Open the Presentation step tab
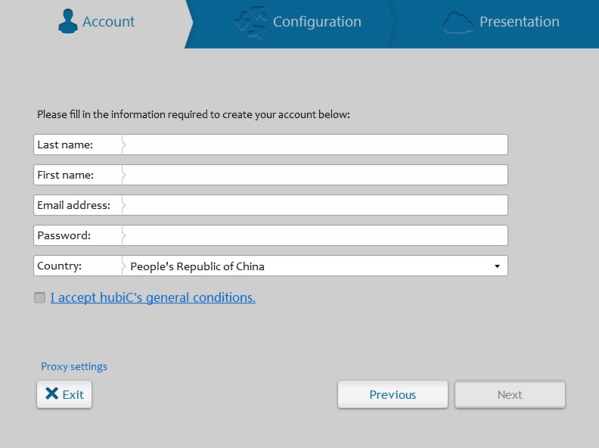599x448 pixels. pos(495,24)
